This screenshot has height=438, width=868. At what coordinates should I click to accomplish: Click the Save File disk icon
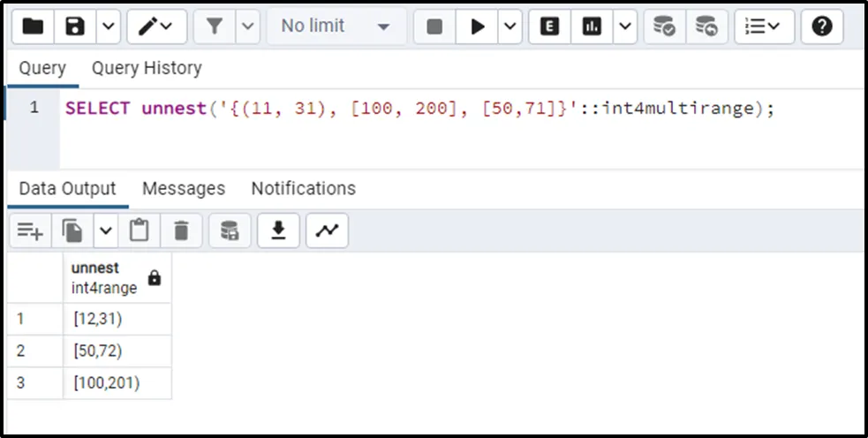tap(75, 27)
